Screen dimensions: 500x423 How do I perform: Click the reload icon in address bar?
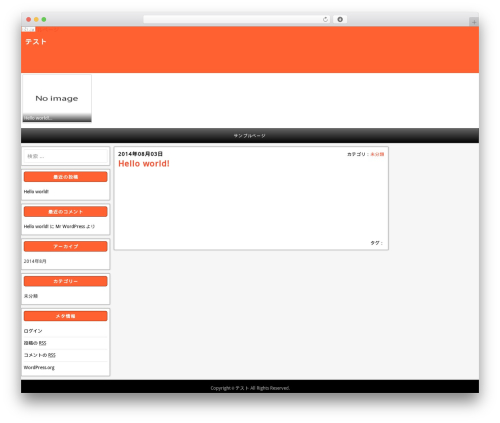click(x=325, y=19)
